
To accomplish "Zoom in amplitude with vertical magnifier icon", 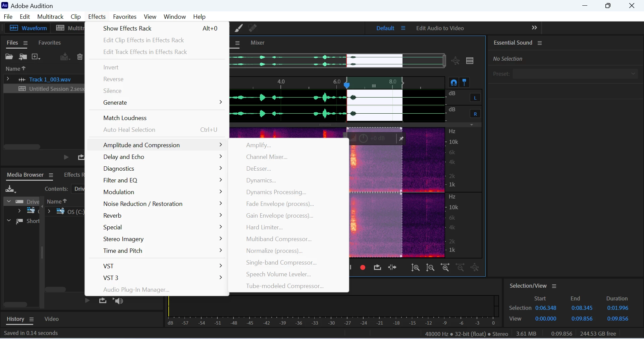I will [416, 268].
